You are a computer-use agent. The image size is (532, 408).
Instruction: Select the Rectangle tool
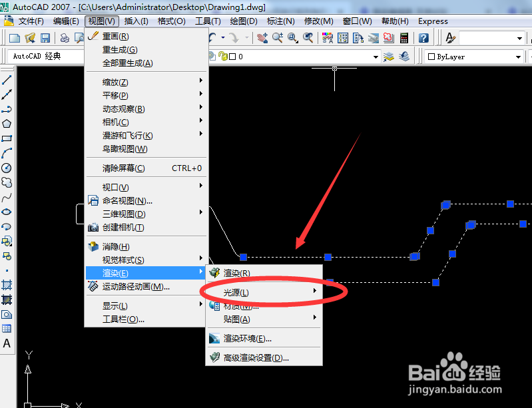[7, 138]
